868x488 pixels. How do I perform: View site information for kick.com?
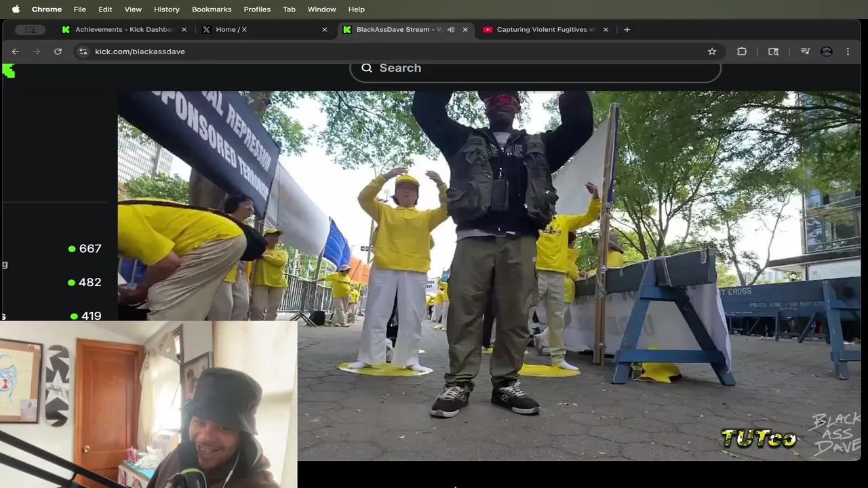click(x=83, y=52)
